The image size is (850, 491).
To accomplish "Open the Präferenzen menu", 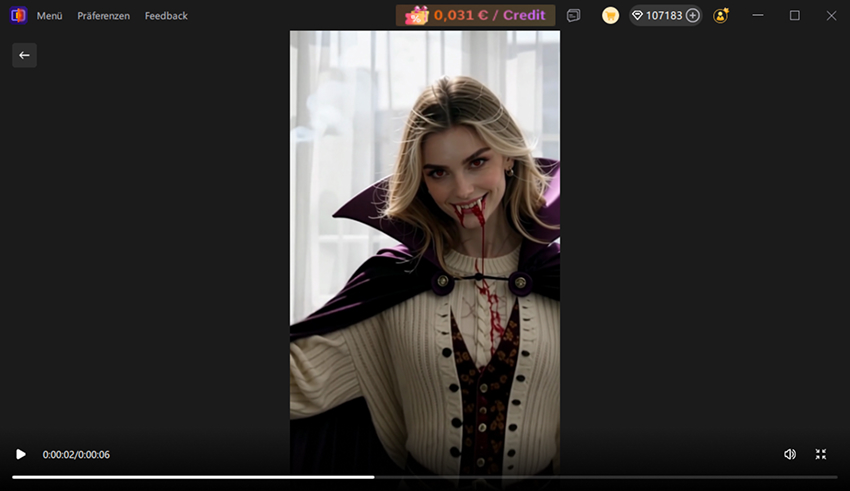I will pos(104,16).
